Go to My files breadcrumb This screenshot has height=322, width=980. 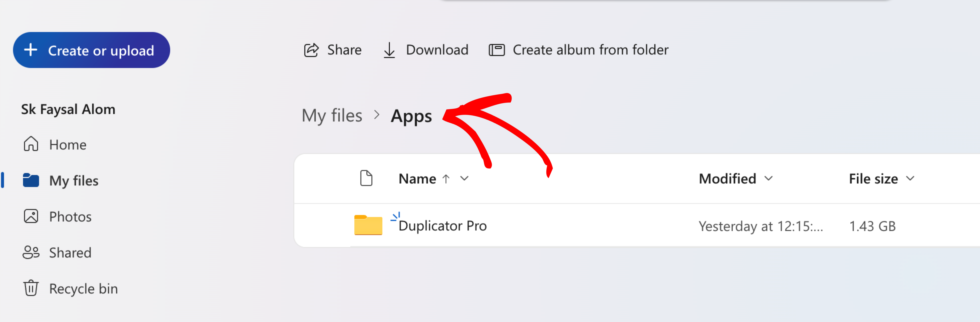pos(332,115)
